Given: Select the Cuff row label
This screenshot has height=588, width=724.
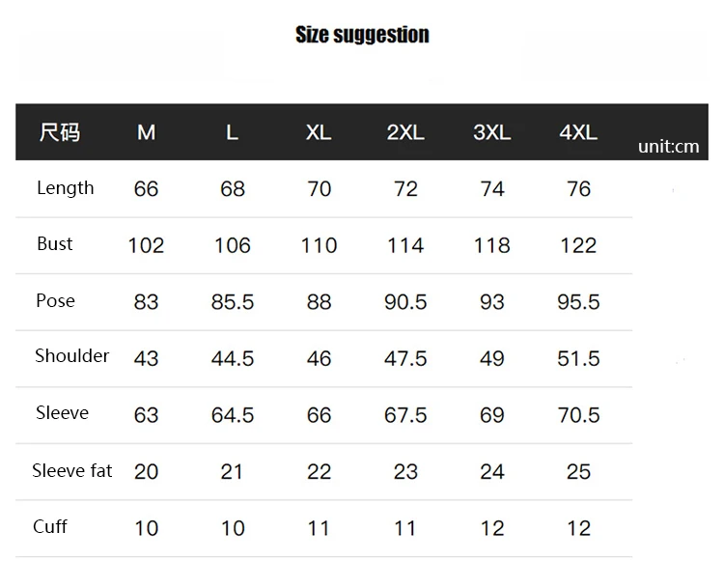Looking at the screenshot, I should (50, 527).
